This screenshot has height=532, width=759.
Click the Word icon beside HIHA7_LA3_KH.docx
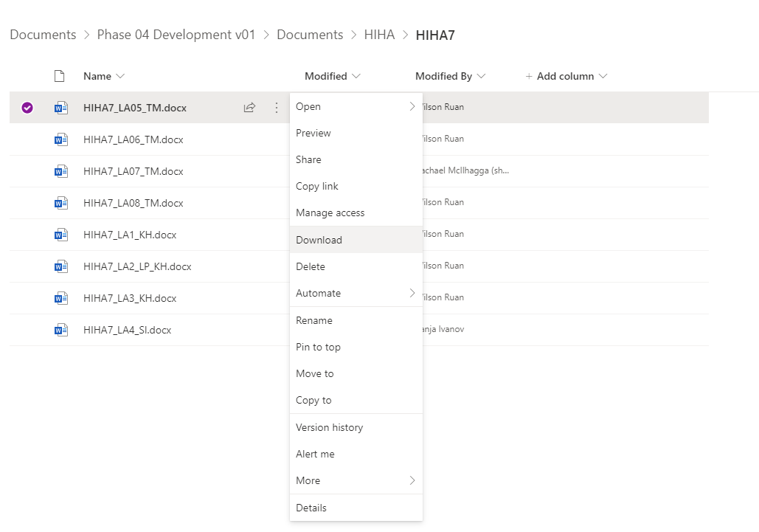61,298
